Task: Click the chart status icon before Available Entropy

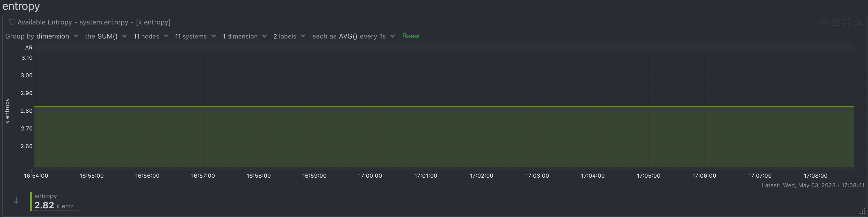Action: point(12,22)
